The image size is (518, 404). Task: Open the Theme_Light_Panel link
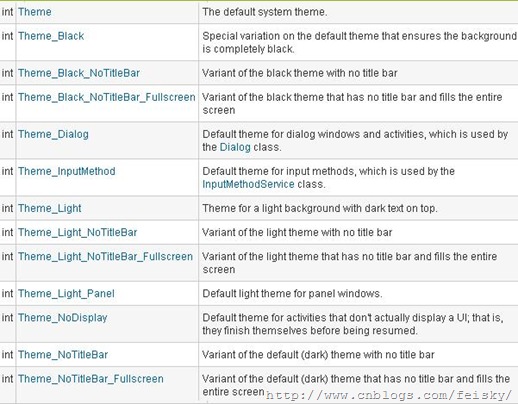(x=66, y=294)
